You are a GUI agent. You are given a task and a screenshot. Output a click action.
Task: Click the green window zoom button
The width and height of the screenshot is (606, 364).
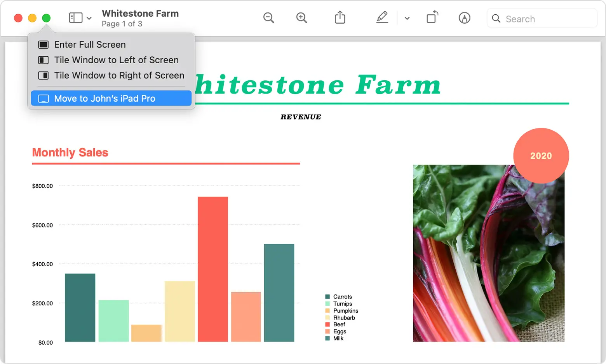(46, 18)
